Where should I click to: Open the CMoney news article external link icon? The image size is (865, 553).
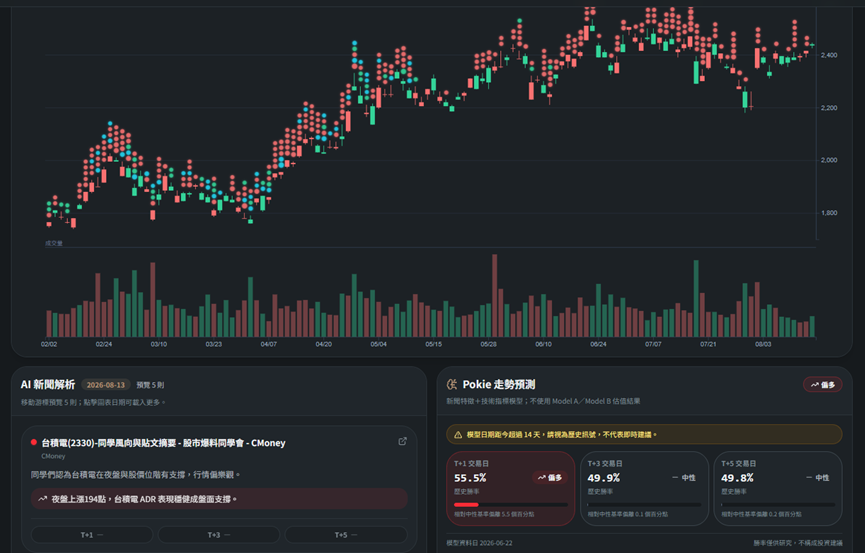[403, 441]
